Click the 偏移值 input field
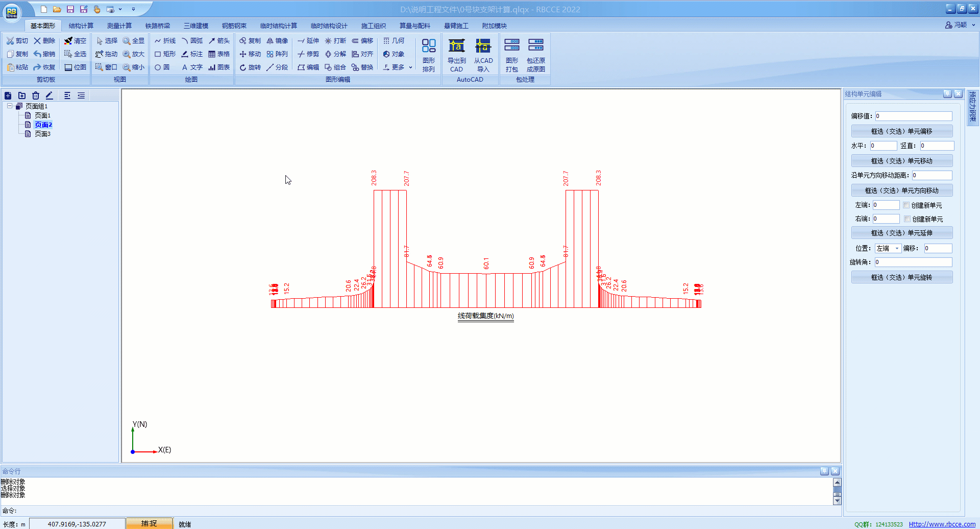980x529 pixels. pyautogui.click(x=913, y=116)
